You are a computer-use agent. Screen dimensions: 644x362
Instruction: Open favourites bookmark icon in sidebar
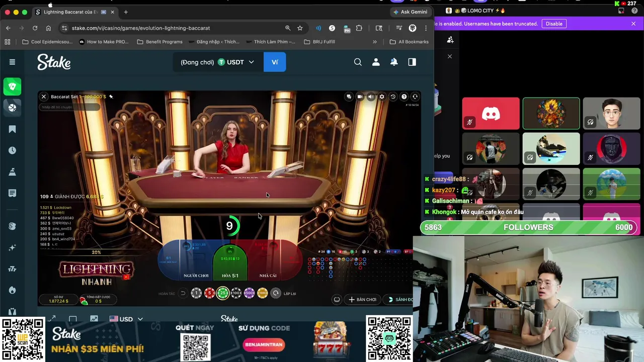point(12,129)
